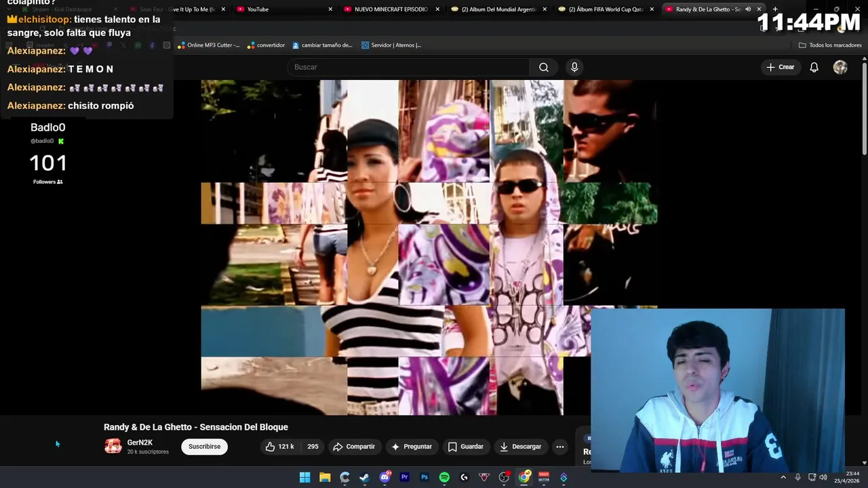Screen dimensions: 868x488
Task: Open system volume tray icon
Action: click(823, 477)
